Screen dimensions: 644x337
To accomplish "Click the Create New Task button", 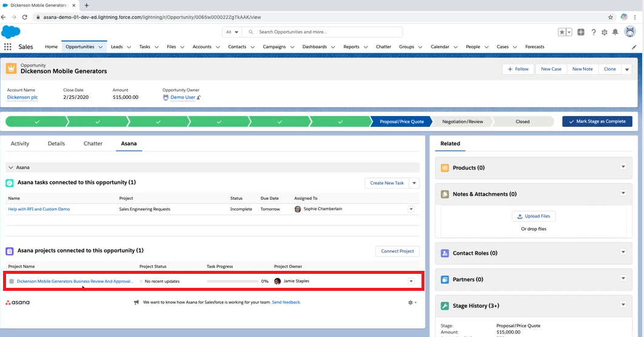I will (387, 183).
